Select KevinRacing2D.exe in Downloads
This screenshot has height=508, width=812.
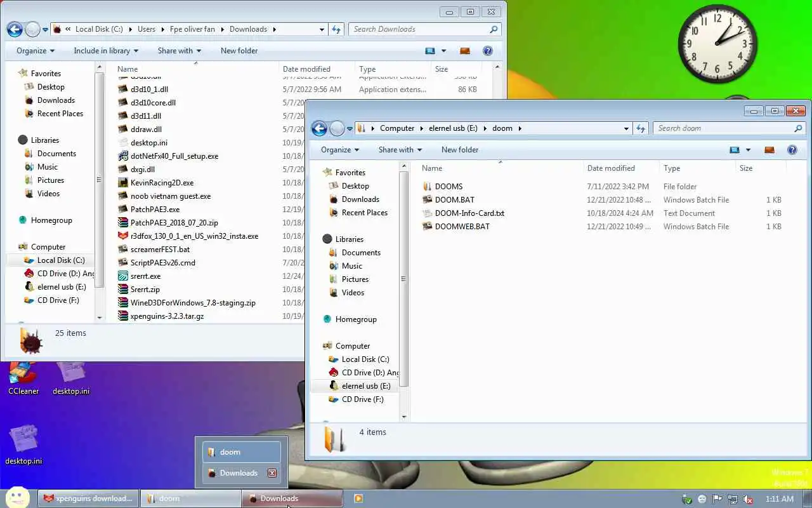pyautogui.click(x=162, y=183)
